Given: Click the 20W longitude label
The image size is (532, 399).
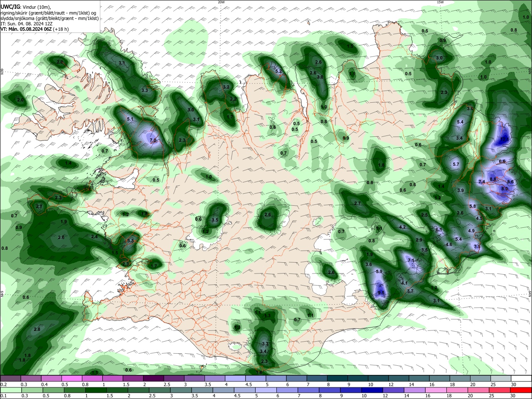Looking at the screenshot, I should coord(221,2).
